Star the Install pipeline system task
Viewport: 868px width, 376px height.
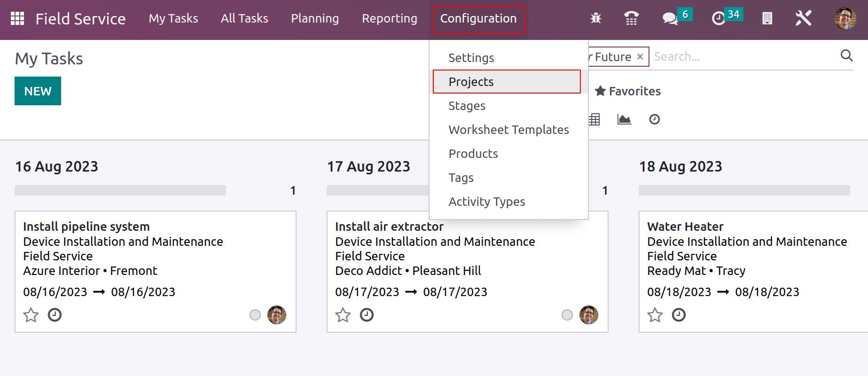tap(31, 315)
